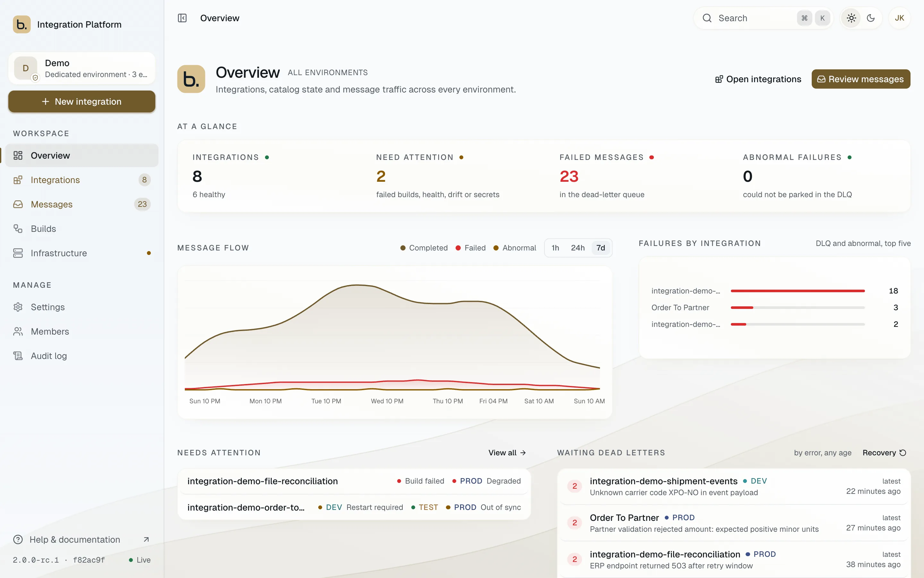Click the Recovery refresh icon

(903, 453)
